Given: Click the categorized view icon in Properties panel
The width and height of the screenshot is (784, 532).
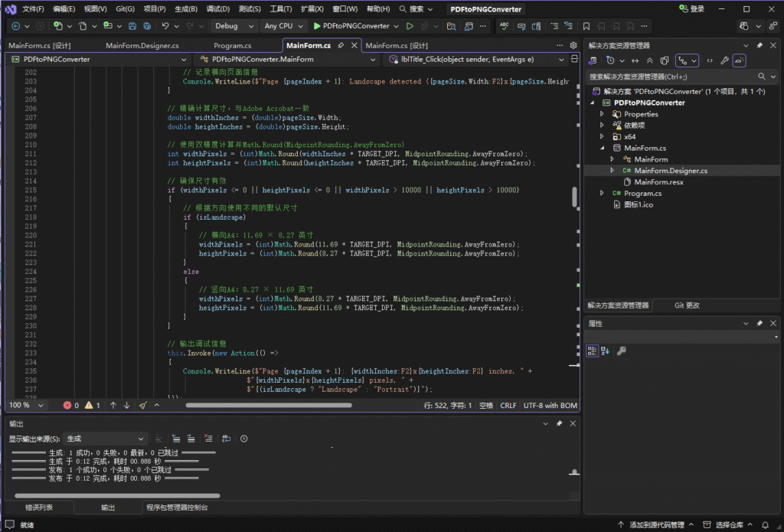Looking at the screenshot, I should click(x=593, y=351).
